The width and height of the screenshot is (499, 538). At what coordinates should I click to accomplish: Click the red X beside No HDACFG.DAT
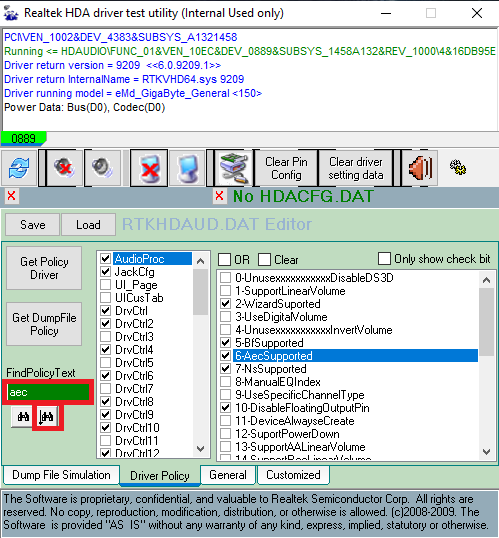pos(220,196)
